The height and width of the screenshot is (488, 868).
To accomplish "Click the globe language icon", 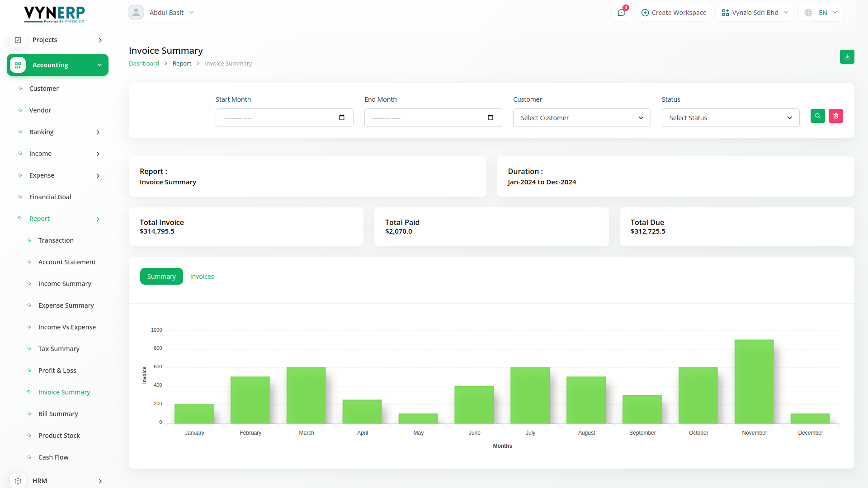I will [808, 13].
